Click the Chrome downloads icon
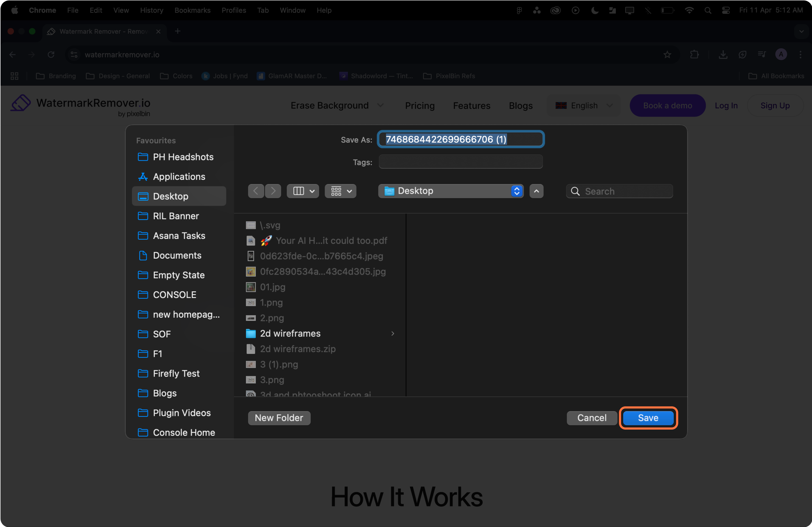The image size is (812, 527). (x=723, y=55)
